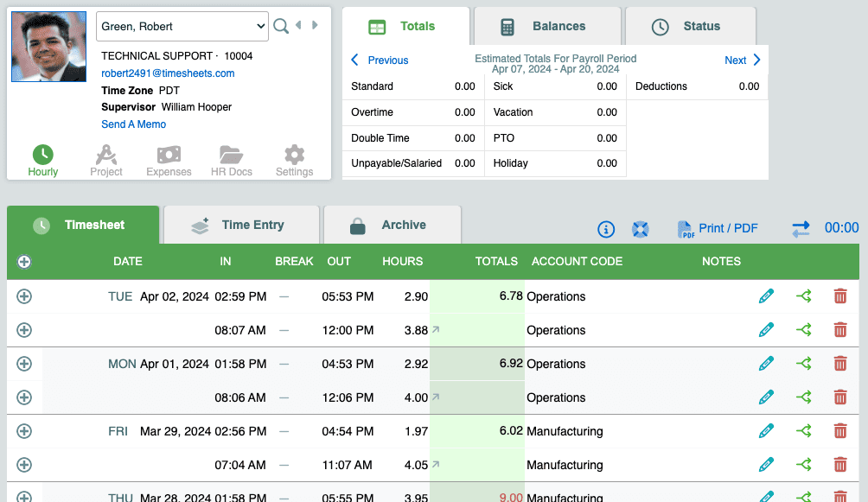868x502 pixels.
Task: Expand the plus icon beside the DATE header
Action: pyautogui.click(x=23, y=261)
